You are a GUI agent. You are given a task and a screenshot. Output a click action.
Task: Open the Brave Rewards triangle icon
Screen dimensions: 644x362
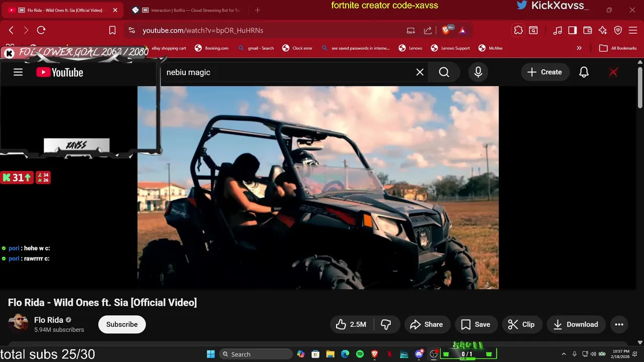(462, 30)
